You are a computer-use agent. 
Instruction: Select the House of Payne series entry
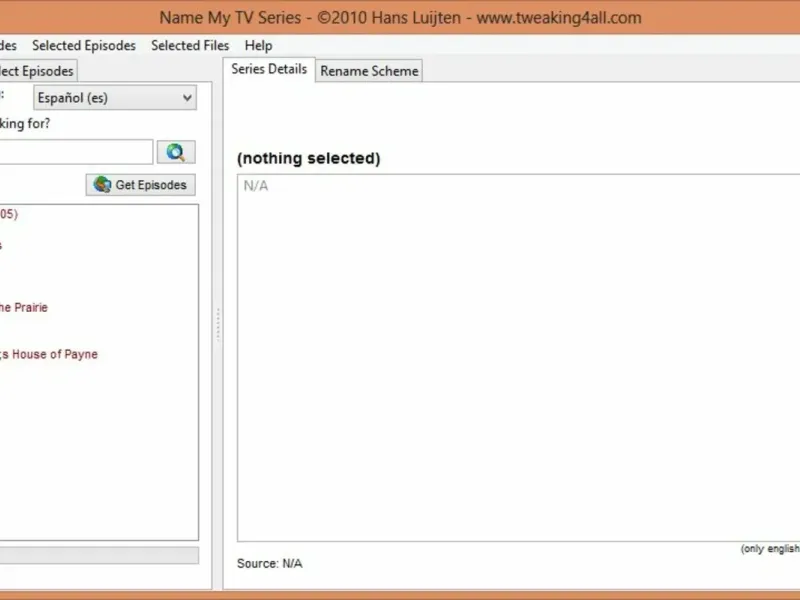click(48, 354)
